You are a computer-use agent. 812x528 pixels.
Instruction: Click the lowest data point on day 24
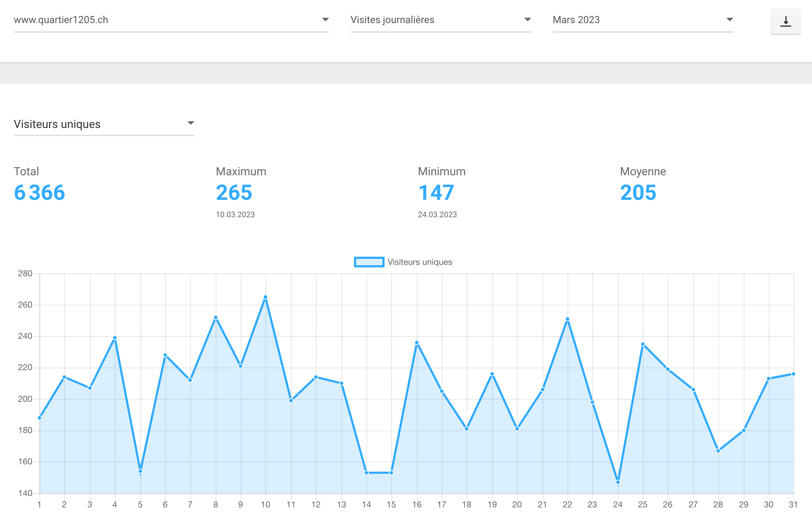[x=618, y=482]
